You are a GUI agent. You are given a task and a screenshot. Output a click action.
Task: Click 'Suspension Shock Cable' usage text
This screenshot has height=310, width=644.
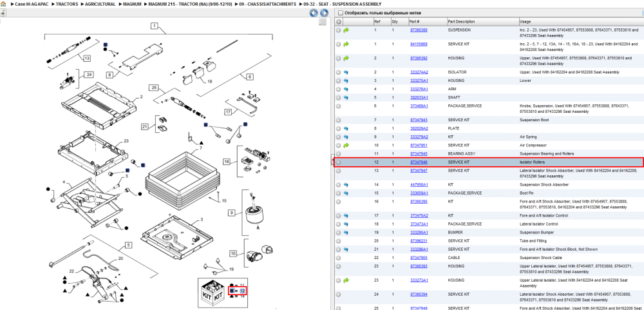click(538, 258)
